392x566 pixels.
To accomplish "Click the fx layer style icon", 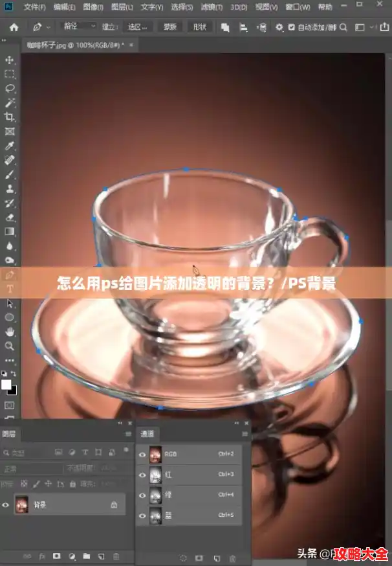I will pyautogui.click(x=42, y=556).
